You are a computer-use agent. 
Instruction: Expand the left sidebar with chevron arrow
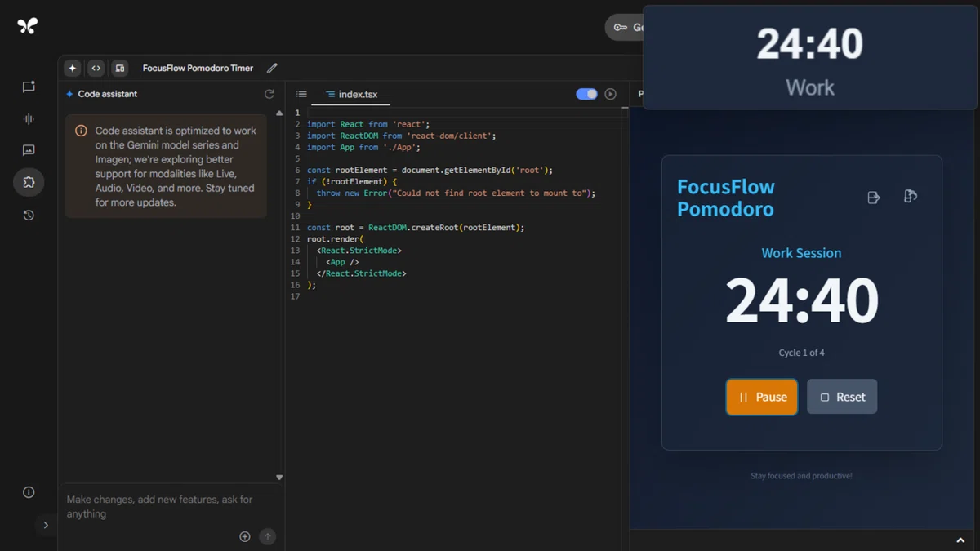click(46, 525)
